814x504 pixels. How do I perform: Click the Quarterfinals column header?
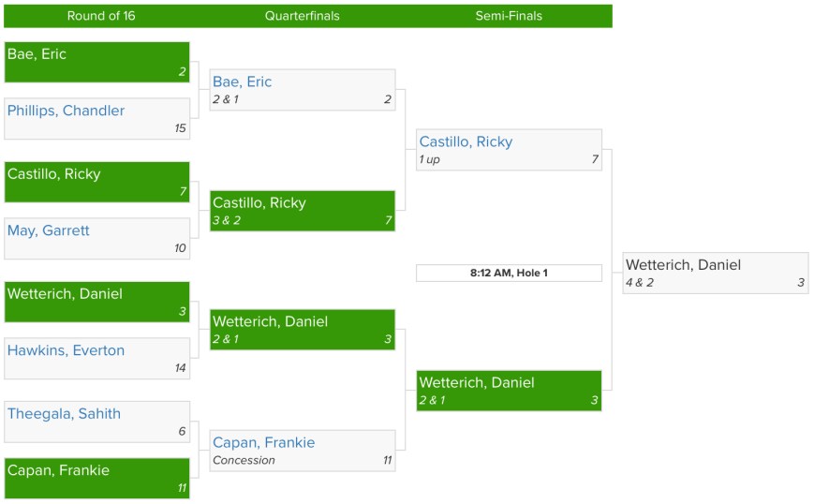point(302,16)
